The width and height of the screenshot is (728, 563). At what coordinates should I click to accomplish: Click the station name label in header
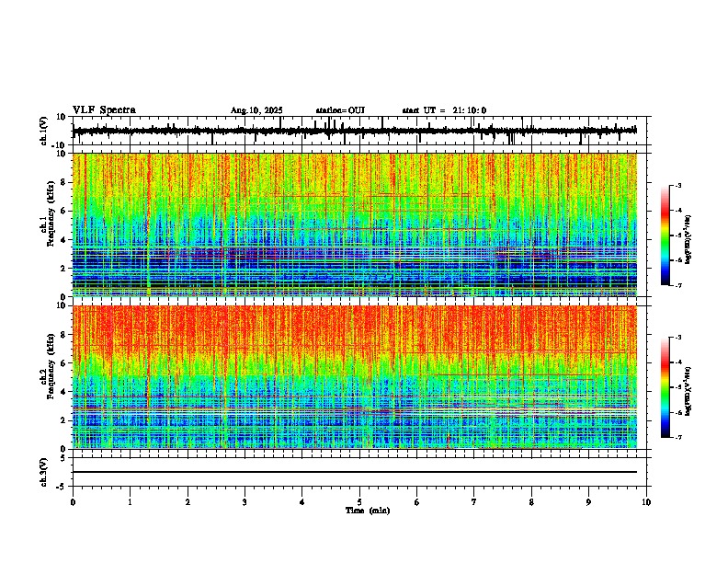340,110
